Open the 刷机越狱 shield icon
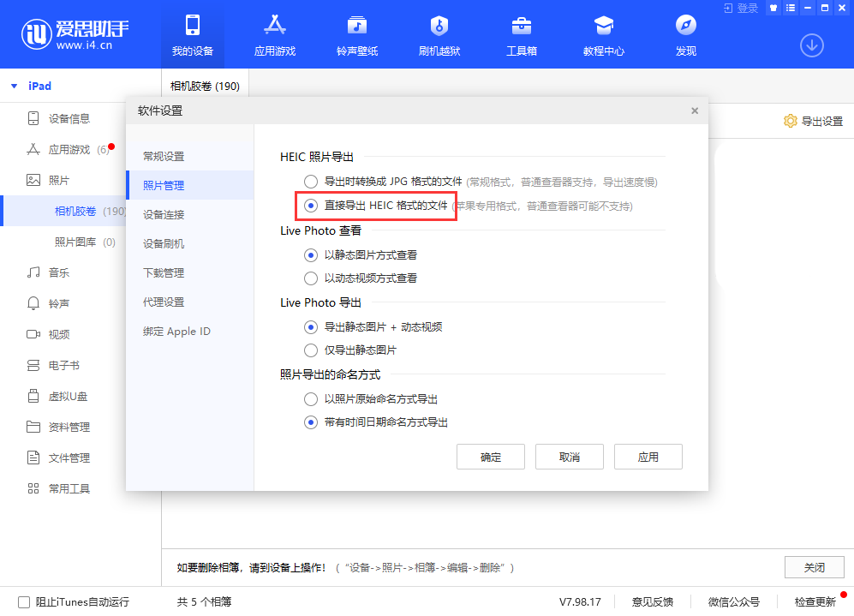The height and width of the screenshot is (616, 854). pos(439,25)
